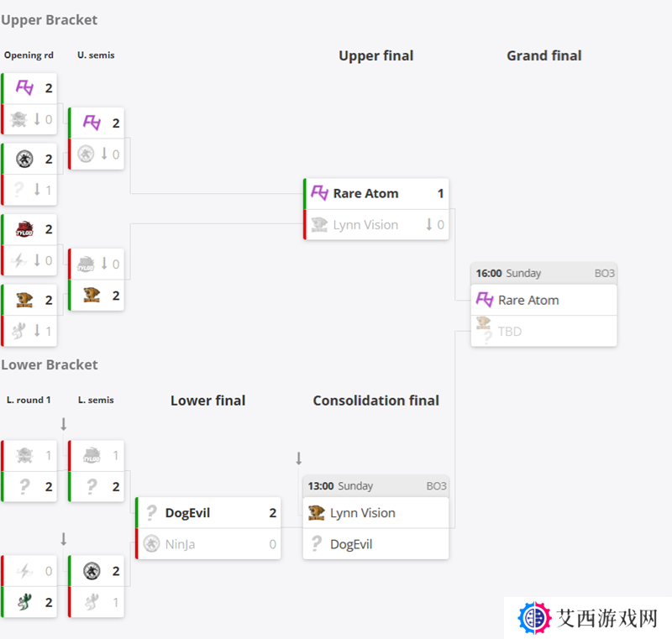Click down arrow above Consolidation final match
The image size is (672, 639).
(299, 458)
